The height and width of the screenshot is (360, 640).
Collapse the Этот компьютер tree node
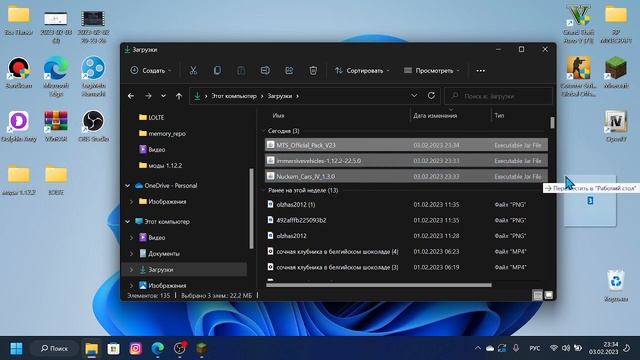(127, 222)
